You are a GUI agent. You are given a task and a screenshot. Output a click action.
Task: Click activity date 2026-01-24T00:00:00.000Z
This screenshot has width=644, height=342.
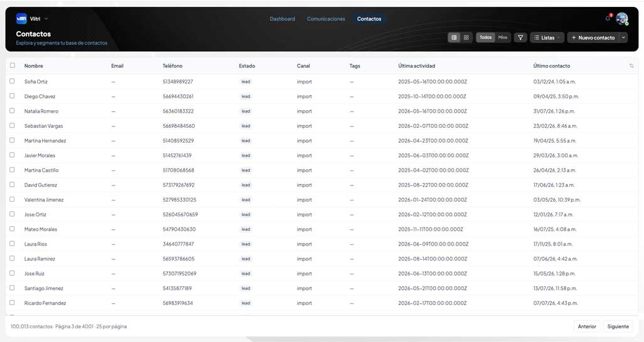(x=433, y=200)
